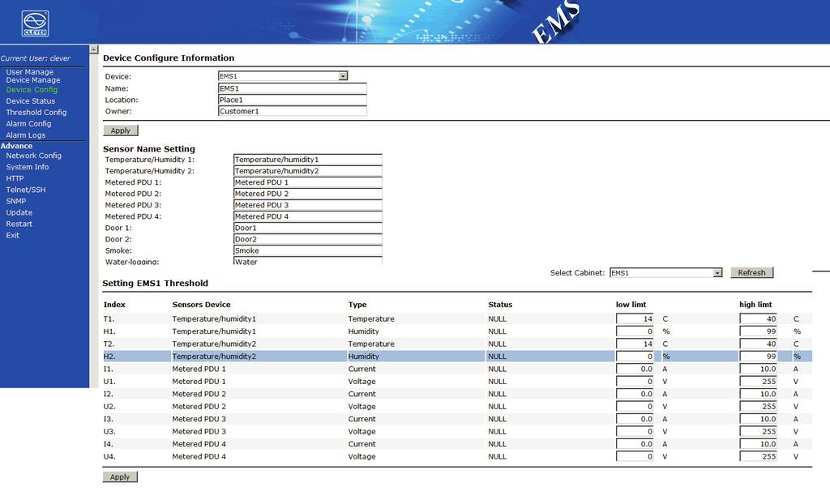Image resolution: width=830 pixels, height=504 pixels.
Task: Edit T2 low limit field
Action: pos(635,344)
